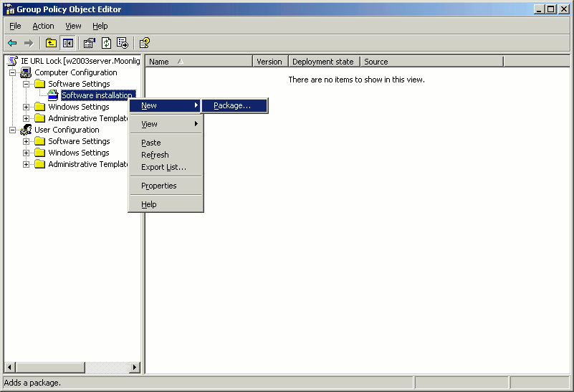Click folder icon of Computer Windows Settings
The height and width of the screenshot is (392, 574).
pos(39,107)
